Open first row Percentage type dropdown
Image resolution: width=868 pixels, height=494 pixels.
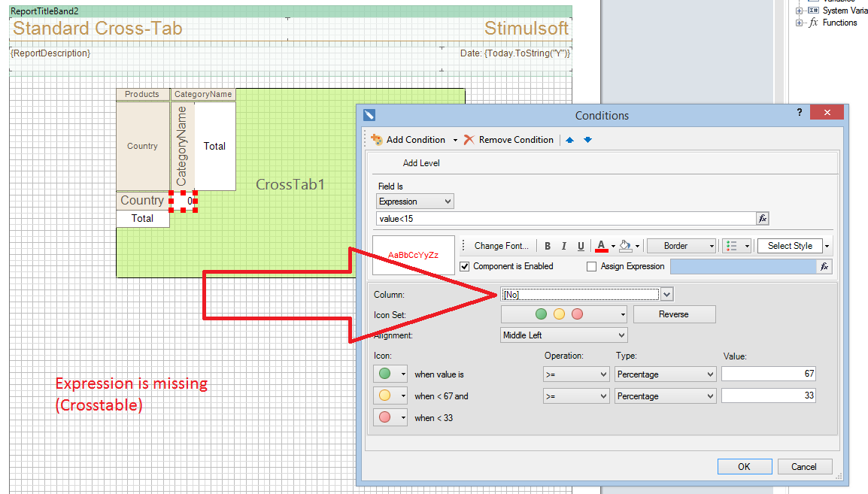[x=666, y=374]
